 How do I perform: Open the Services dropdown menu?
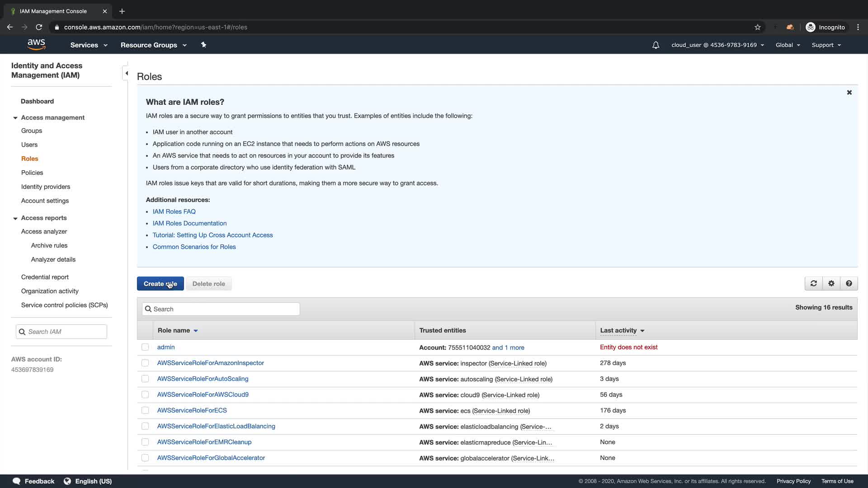(89, 45)
